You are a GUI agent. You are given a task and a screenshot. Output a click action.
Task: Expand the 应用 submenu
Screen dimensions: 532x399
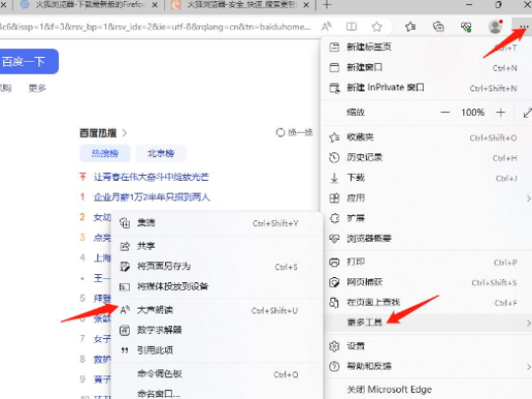(x=428, y=198)
